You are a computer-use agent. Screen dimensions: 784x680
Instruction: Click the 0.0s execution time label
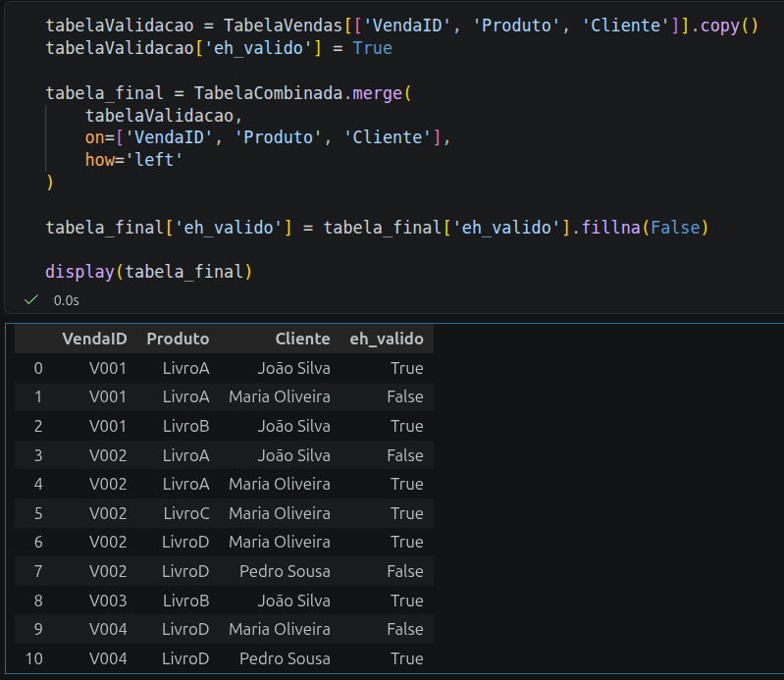pos(67,300)
